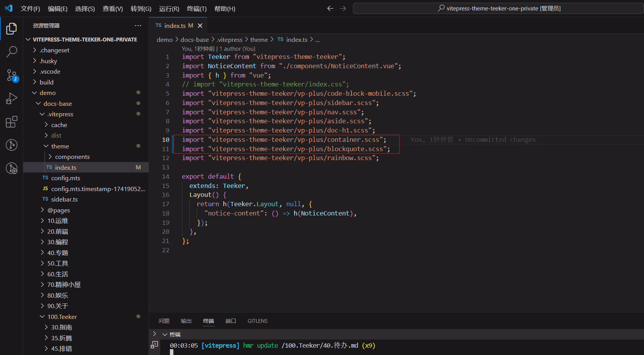Image resolution: width=644 pixels, height=355 pixels.
Task: Open the 转到(G) menu
Action: coord(141,9)
